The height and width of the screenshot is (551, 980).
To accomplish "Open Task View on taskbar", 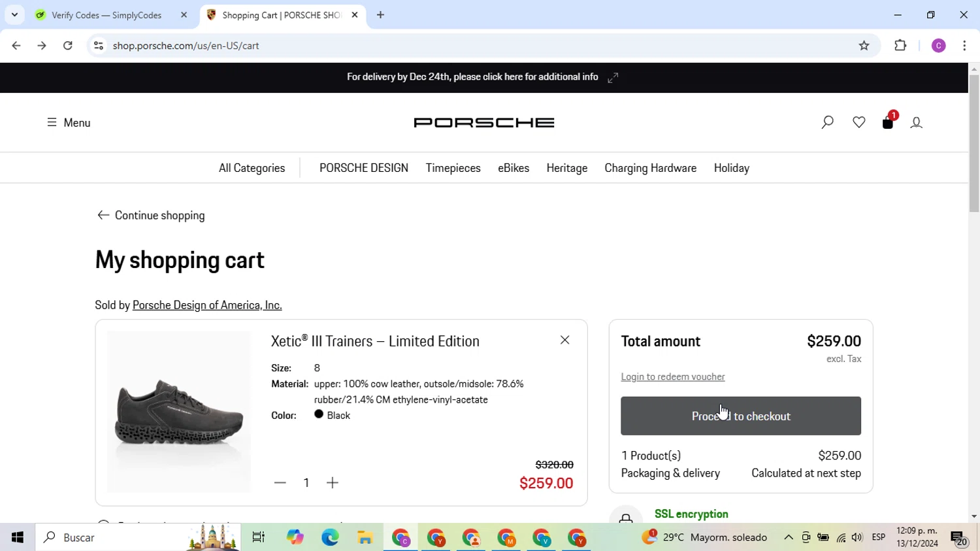I will 259,537.
